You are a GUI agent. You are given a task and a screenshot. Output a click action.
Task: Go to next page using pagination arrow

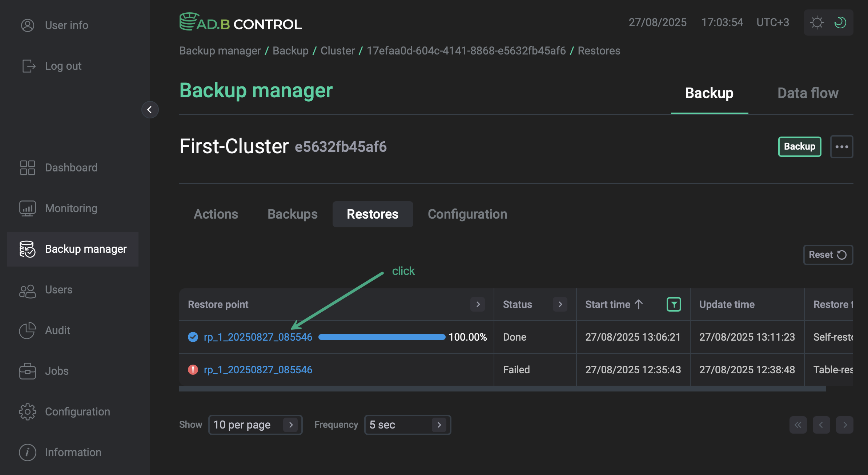point(845,425)
